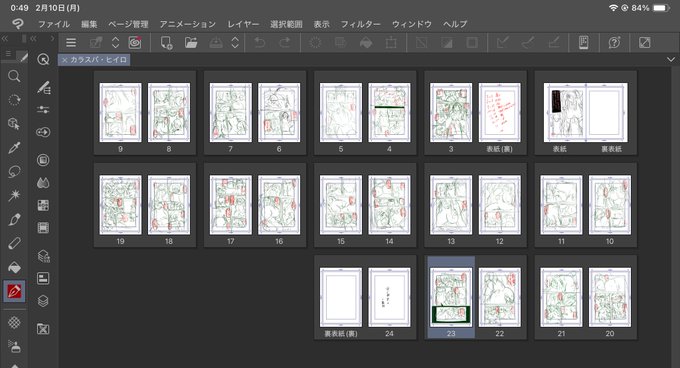The image size is (680, 368).
Task: Open the Clip Studio logo menu
Action: 18,24
